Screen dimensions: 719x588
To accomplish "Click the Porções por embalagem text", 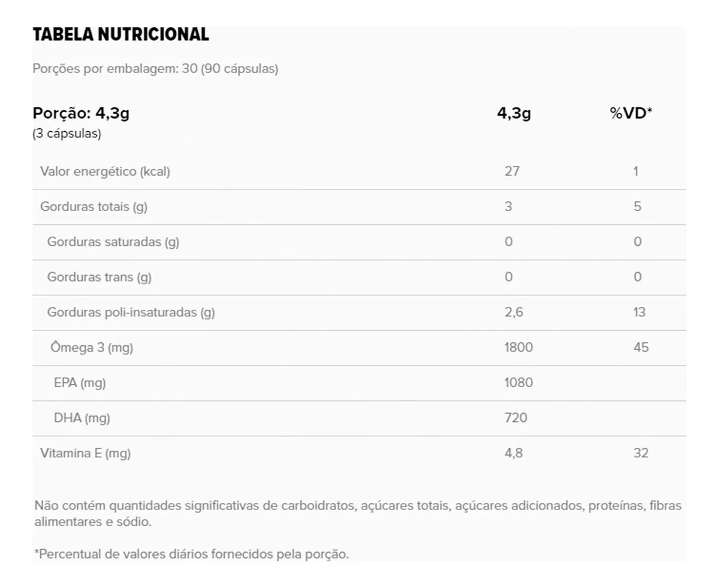I will click(x=155, y=69).
